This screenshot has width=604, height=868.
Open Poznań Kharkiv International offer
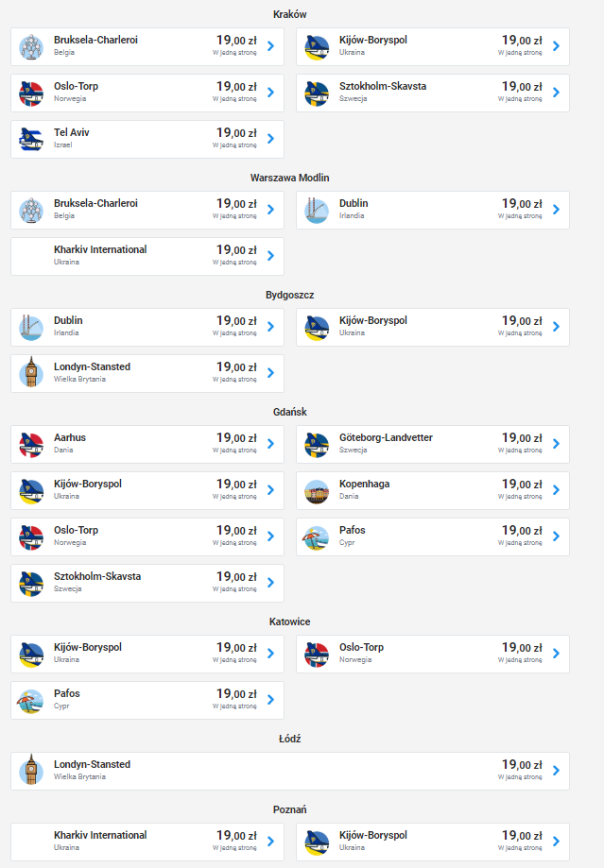point(147,842)
